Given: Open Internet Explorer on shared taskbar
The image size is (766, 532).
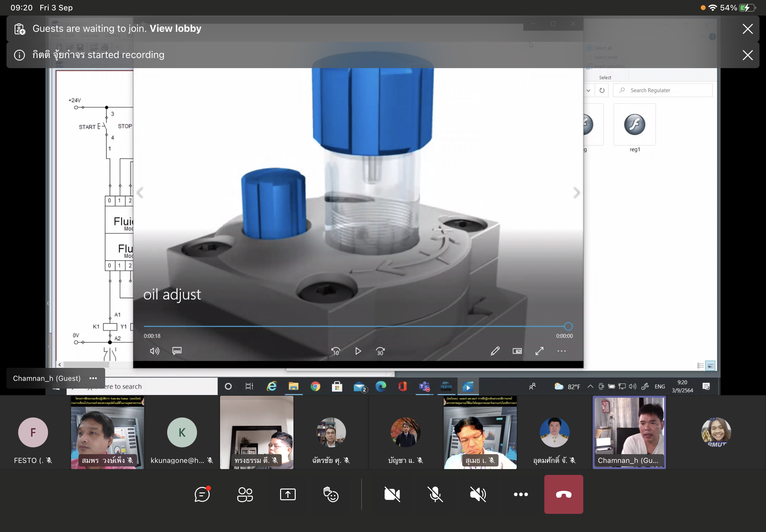Looking at the screenshot, I should (272, 386).
